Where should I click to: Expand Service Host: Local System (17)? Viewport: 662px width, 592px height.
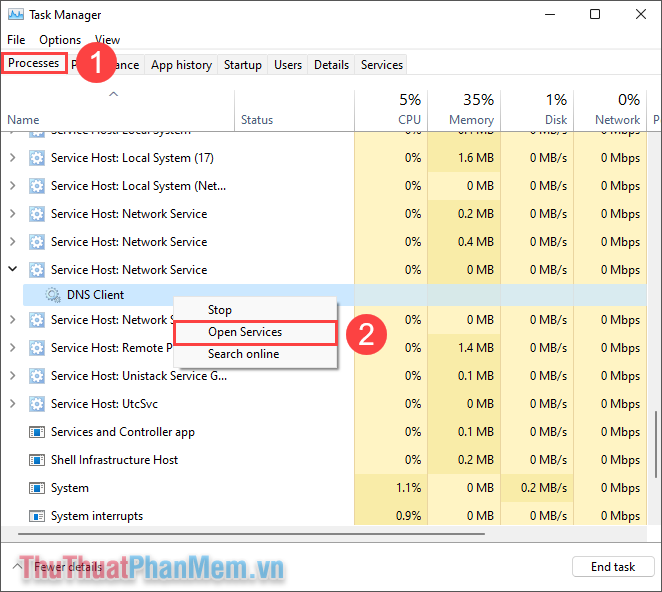tap(13, 158)
